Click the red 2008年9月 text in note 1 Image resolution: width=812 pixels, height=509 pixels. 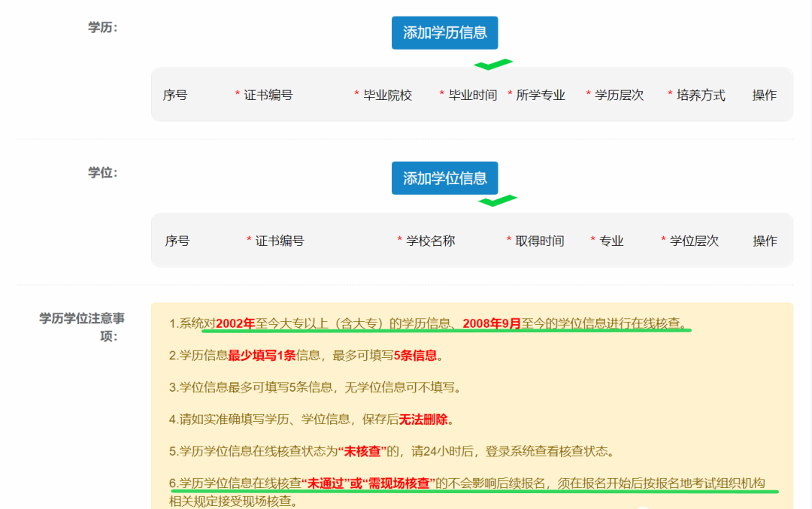click(492, 324)
